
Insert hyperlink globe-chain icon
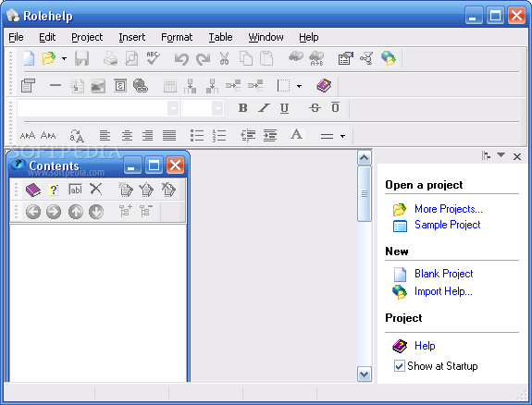click(140, 85)
